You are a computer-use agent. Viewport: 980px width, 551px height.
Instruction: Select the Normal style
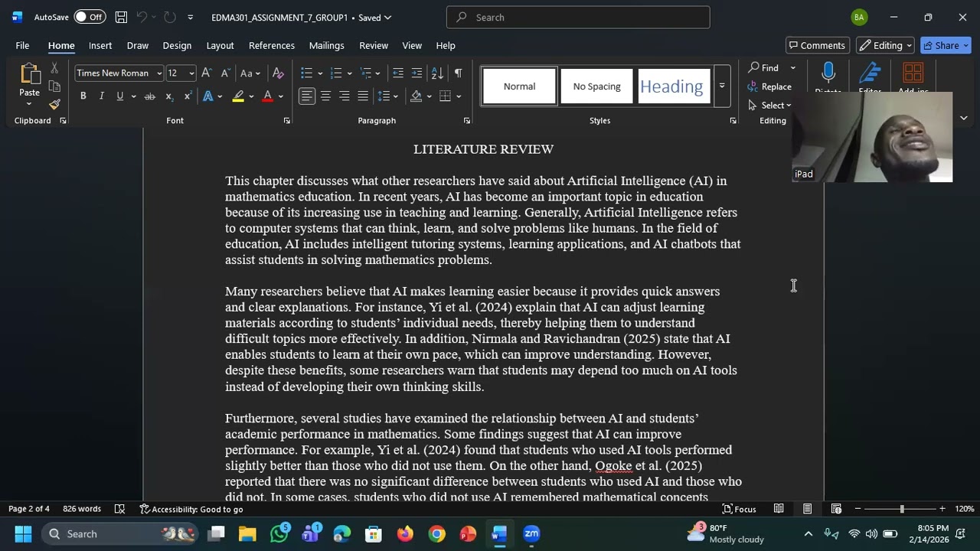(519, 86)
